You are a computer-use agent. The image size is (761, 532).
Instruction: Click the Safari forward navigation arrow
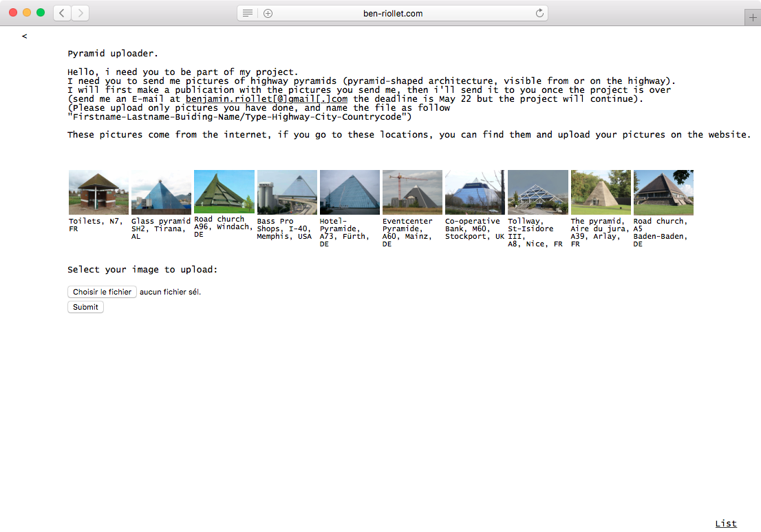(x=81, y=13)
